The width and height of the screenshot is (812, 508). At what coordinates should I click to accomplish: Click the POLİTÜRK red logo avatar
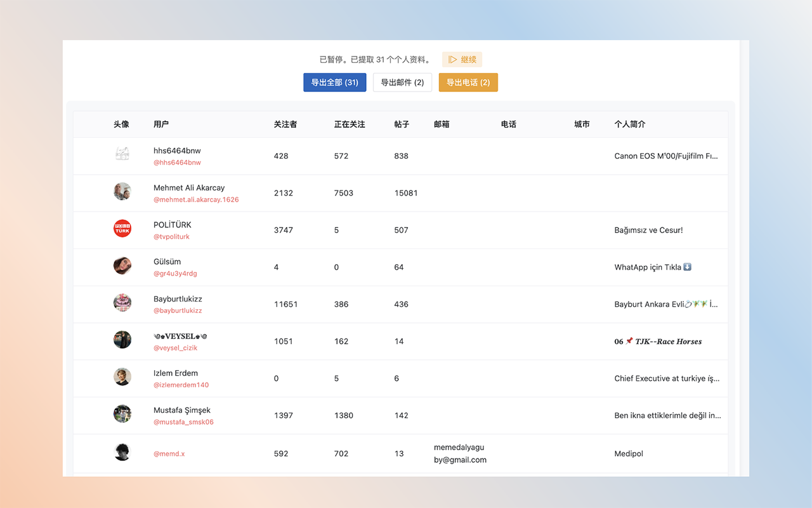(122, 229)
